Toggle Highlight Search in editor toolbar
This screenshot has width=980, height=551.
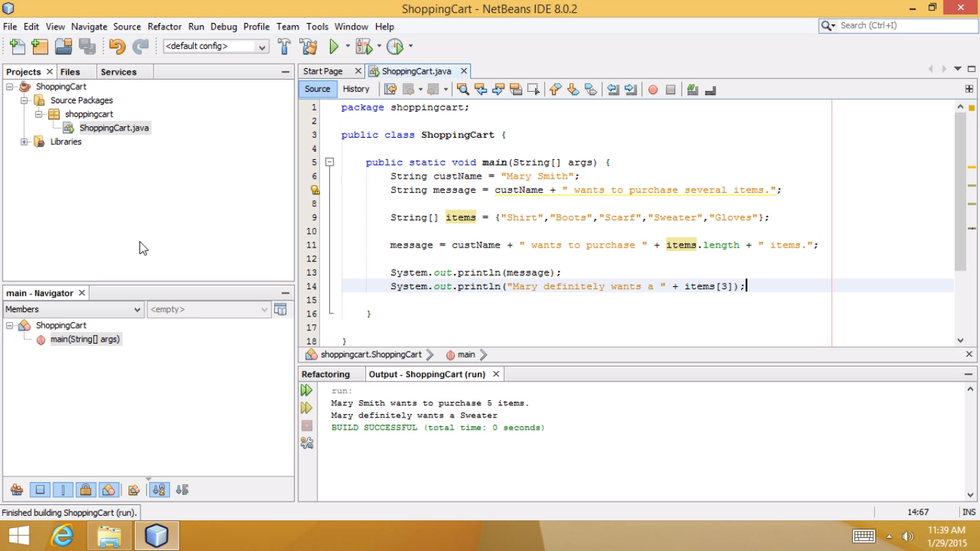(x=516, y=90)
